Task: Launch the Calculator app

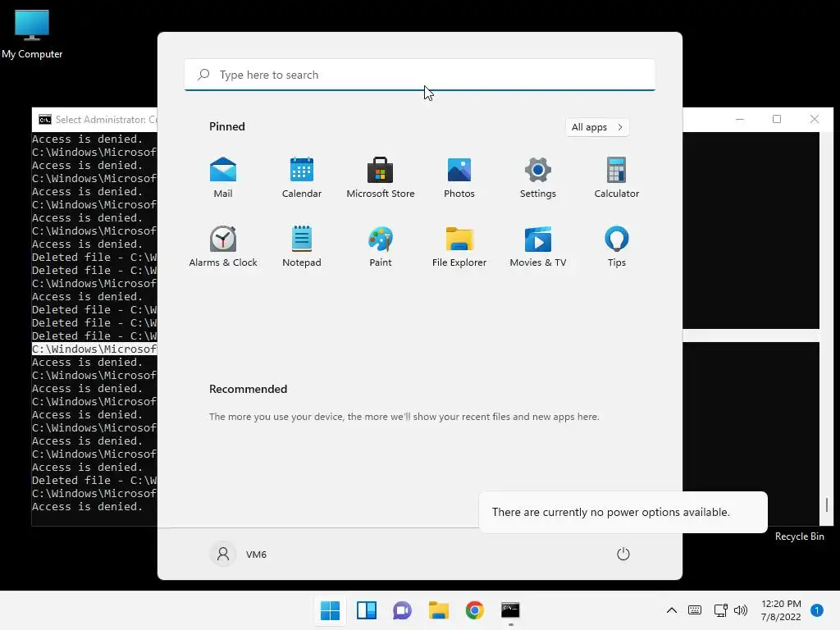Action: click(x=617, y=177)
